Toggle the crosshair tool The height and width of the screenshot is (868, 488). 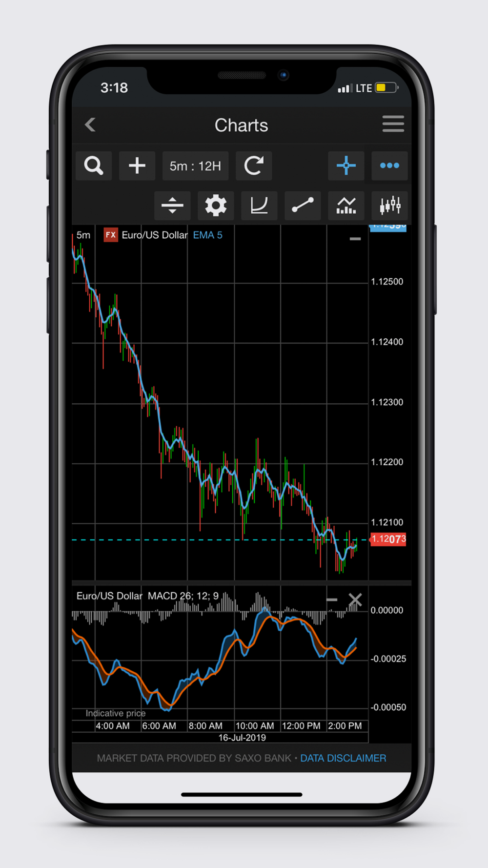click(x=346, y=166)
